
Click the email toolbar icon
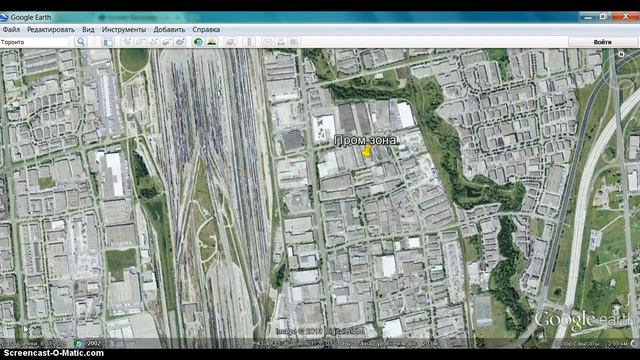click(x=267, y=42)
